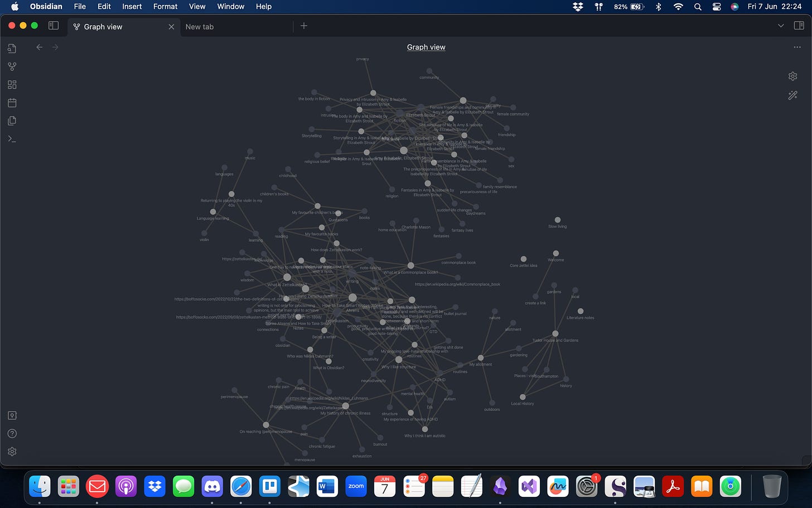This screenshot has width=812, height=508.
Task: Go forward with the navigation arrow
Action: point(55,47)
